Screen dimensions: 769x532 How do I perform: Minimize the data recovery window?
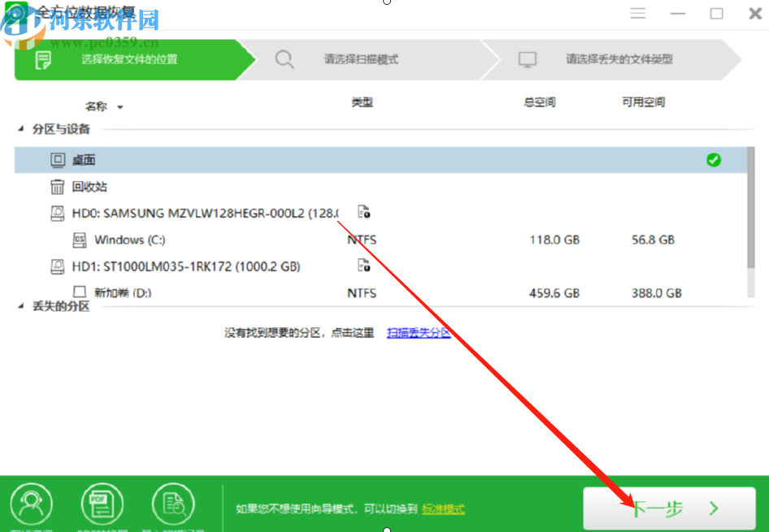click(678, 14)
